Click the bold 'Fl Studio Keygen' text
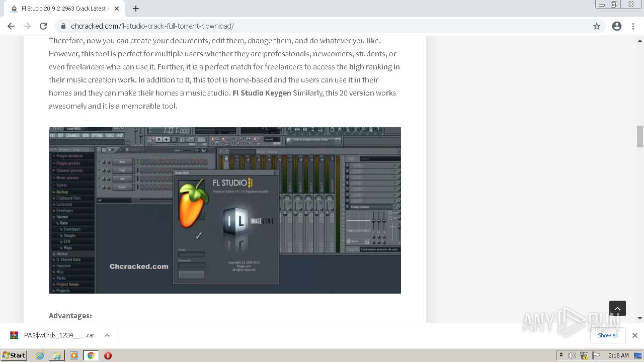 coord(262,93)
